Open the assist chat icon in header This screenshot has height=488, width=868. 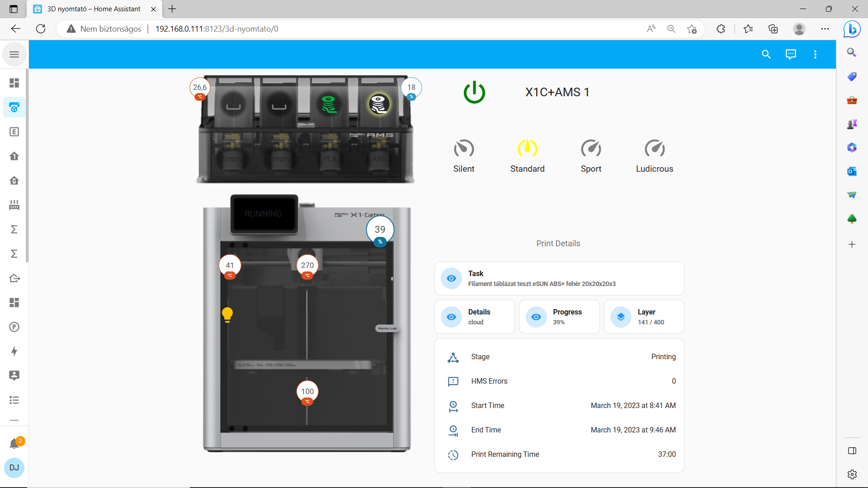791,54
